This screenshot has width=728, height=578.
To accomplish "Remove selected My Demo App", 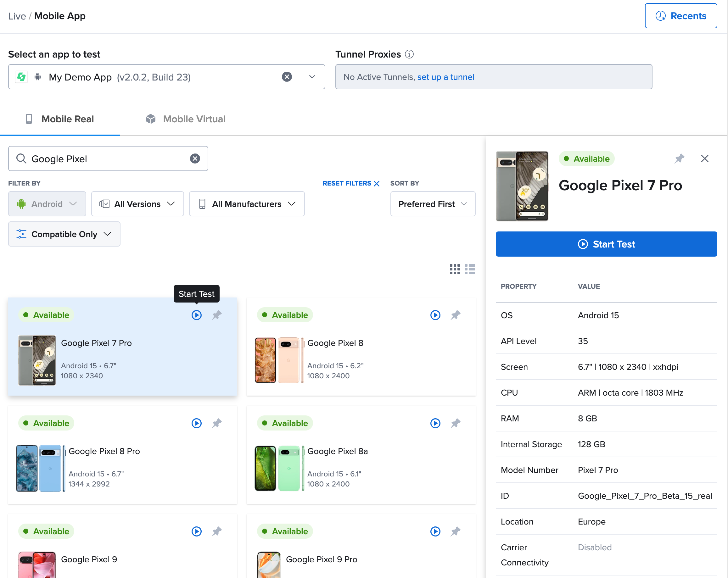I will (x=287, y=77).
